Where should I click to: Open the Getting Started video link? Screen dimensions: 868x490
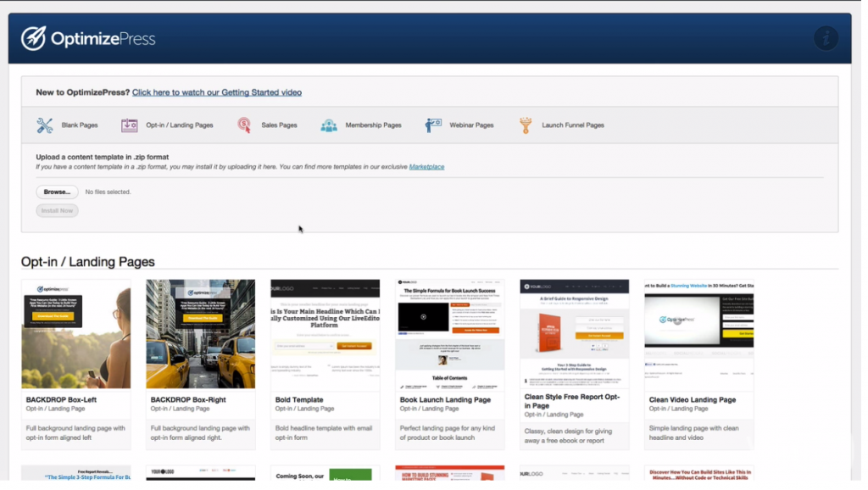[217, 92]
